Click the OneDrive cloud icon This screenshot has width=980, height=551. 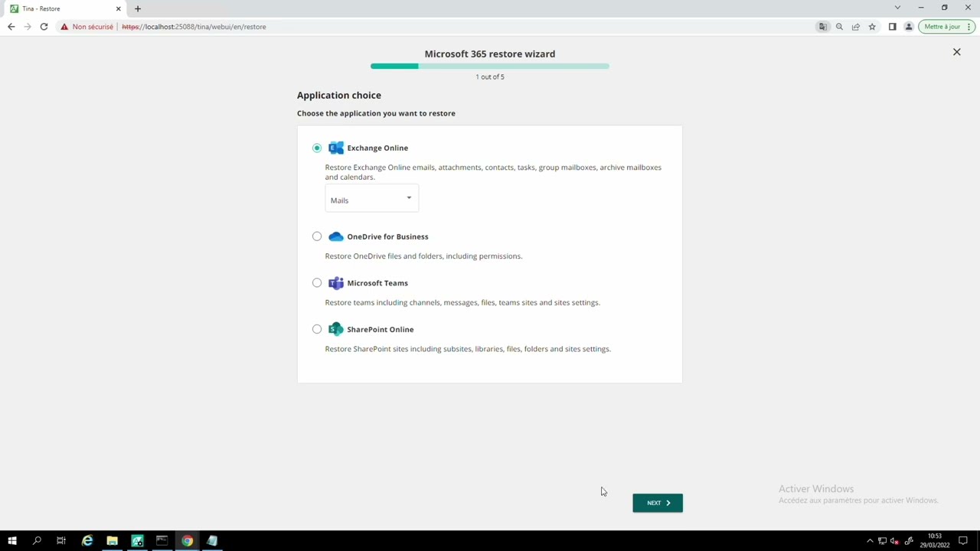(x=336, y=236)
